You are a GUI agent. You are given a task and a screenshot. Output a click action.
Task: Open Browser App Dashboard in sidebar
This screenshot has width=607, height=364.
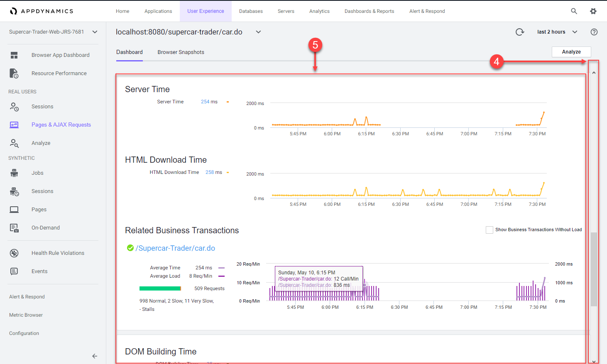pos(61,55)
